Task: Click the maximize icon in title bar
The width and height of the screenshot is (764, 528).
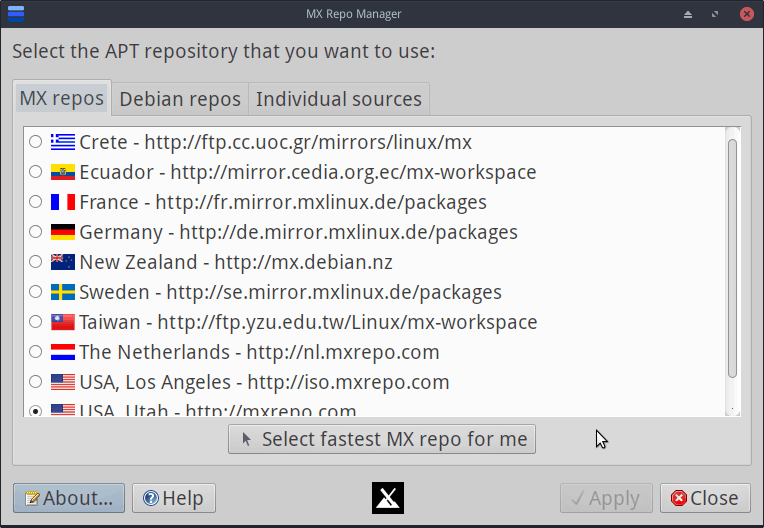Action: coord(715,14)
